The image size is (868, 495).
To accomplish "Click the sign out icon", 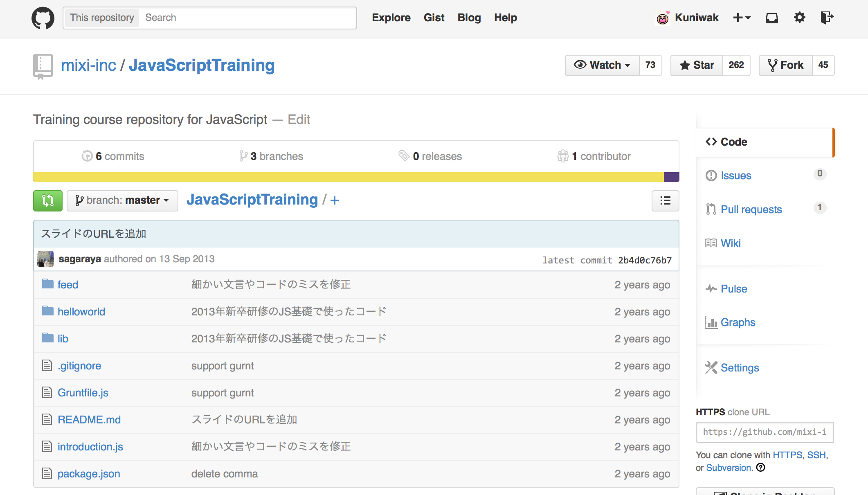I will [x=827, y=18].
